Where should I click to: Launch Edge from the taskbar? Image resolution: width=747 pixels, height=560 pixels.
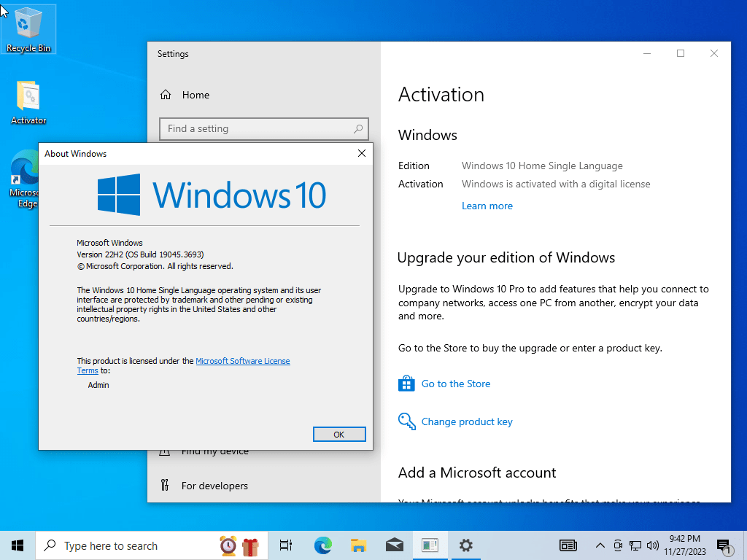[x=322, y=545]
